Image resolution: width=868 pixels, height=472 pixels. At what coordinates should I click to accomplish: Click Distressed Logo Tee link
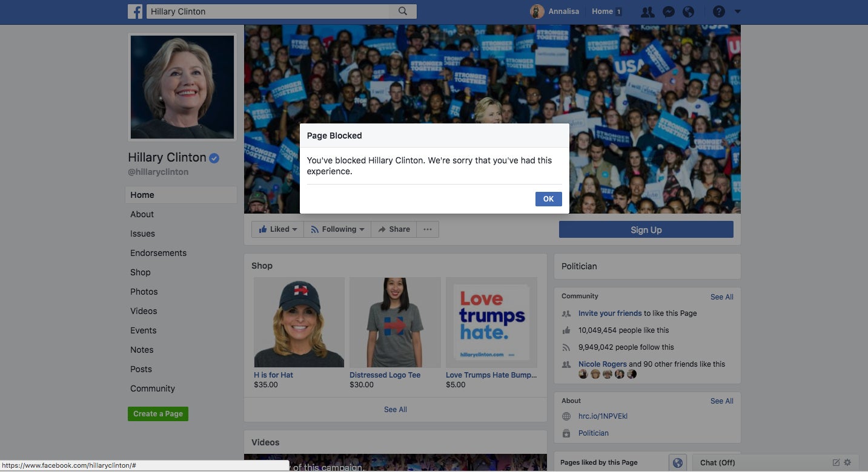[x=385, y=375]
